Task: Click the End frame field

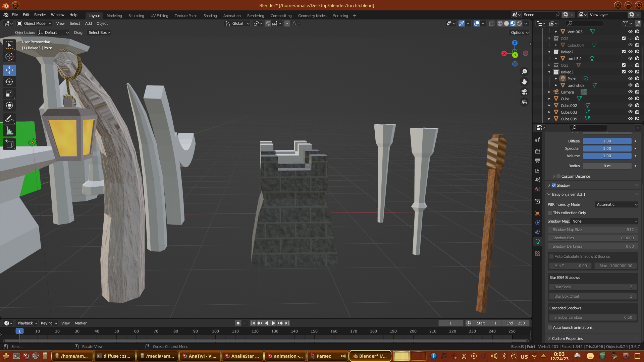Action: tap(516, 323)
